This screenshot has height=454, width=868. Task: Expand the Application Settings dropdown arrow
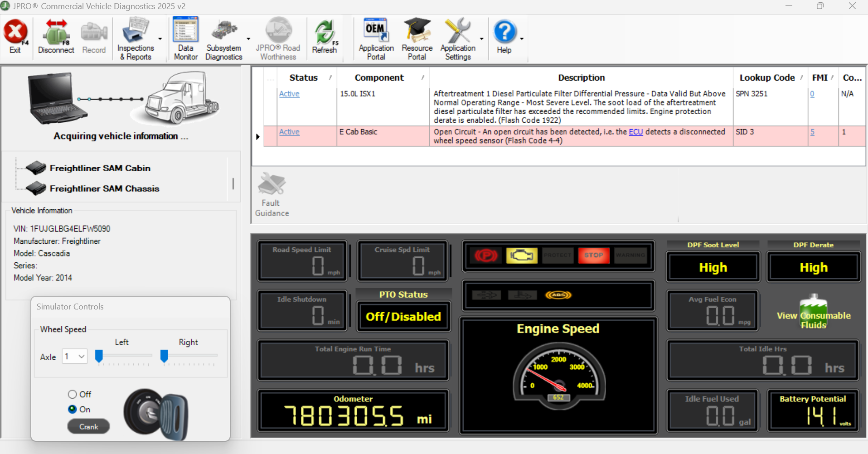pyautogui.click(x=481, y=39)
